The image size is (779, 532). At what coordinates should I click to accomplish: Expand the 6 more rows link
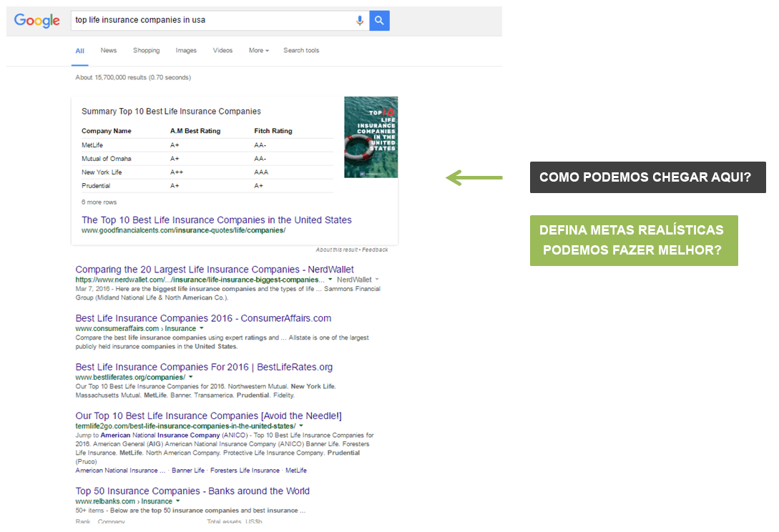pos(99,202)
